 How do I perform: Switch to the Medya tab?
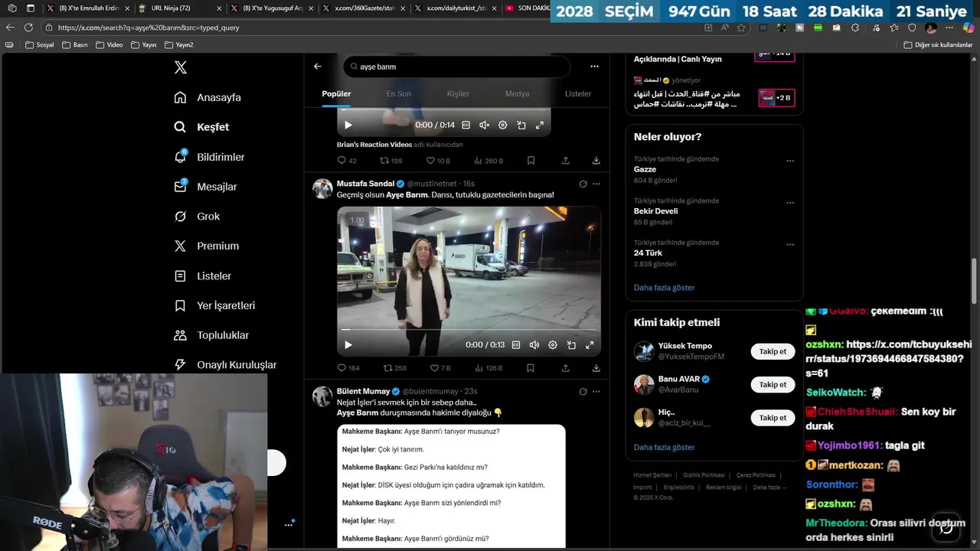517,93
